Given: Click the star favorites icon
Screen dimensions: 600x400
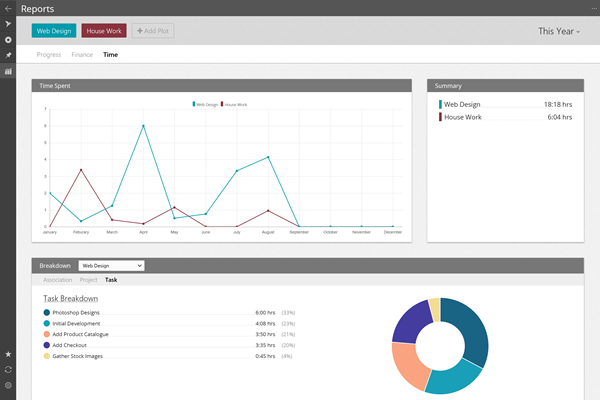Looking at the screenshot, I should coord(8,354).
